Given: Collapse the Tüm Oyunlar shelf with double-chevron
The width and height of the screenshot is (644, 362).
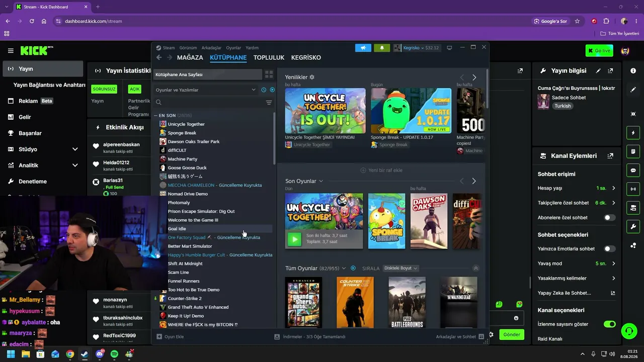Looking at the screenshot, I should (476, 268).
